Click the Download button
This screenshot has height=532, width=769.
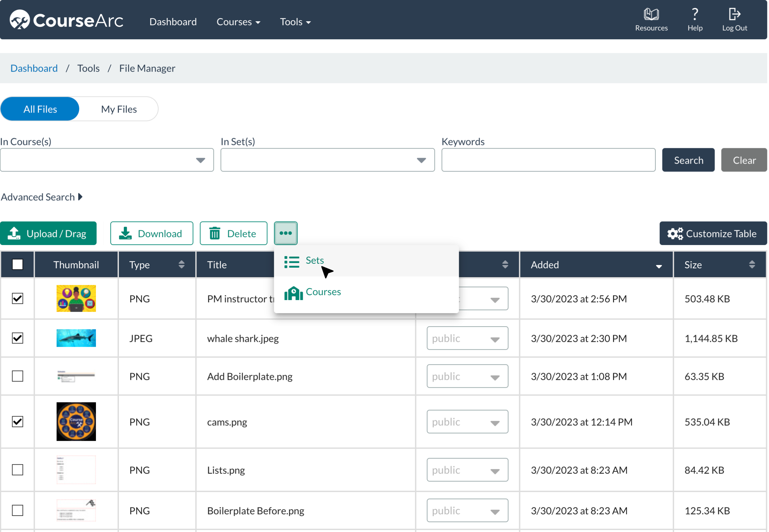tap(151, 233)
